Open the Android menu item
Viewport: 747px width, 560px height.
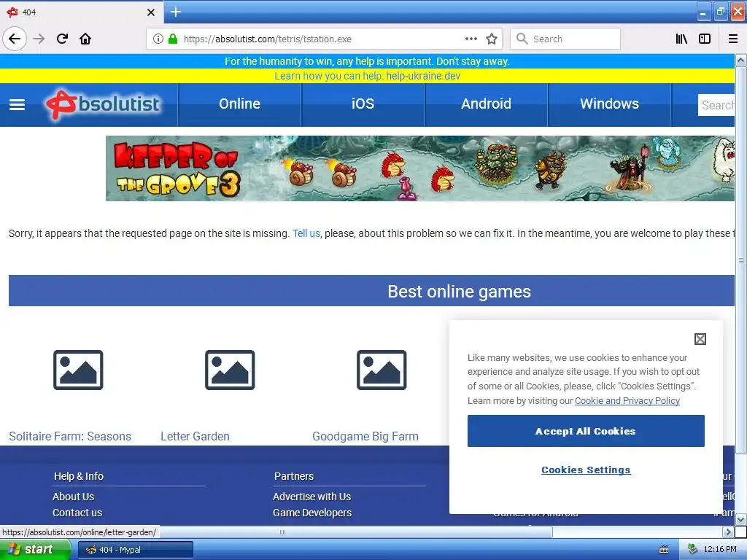[486, 104]
